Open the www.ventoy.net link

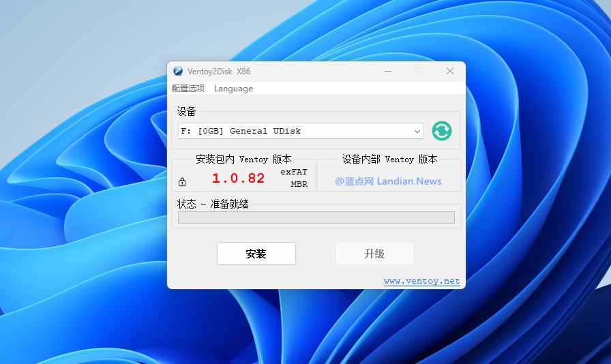coord(421,281)
